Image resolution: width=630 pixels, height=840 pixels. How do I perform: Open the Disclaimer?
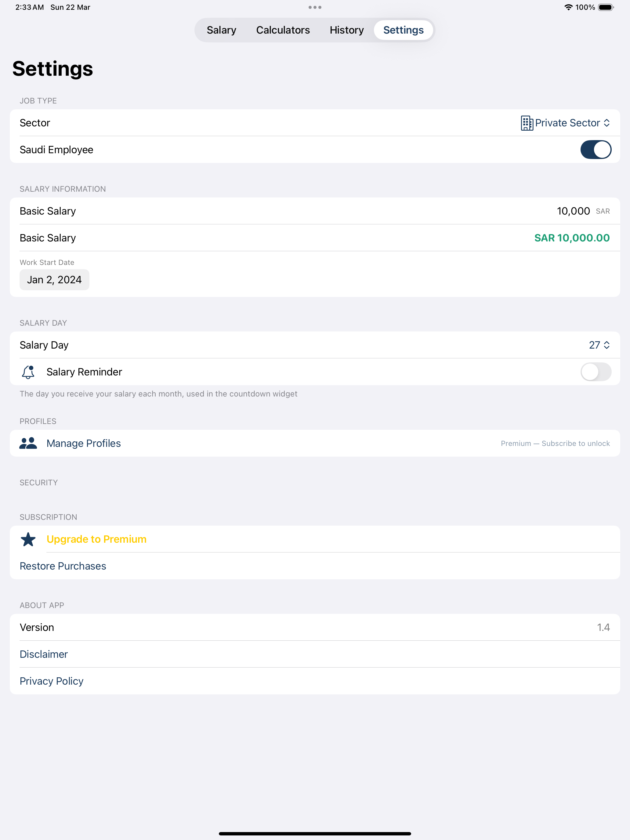[44, 654]
